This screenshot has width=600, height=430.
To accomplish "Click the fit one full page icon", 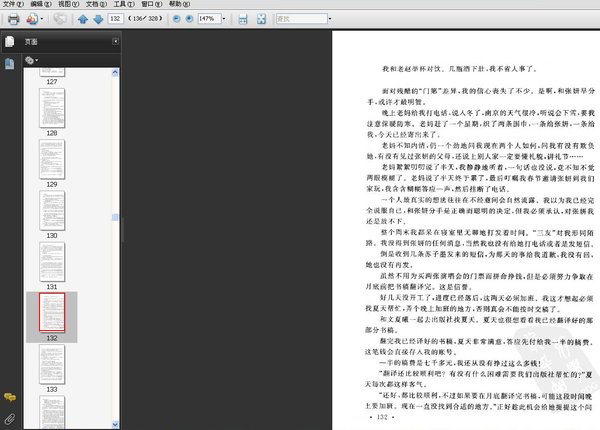I will pyautogui.click(x=260, y=19).
